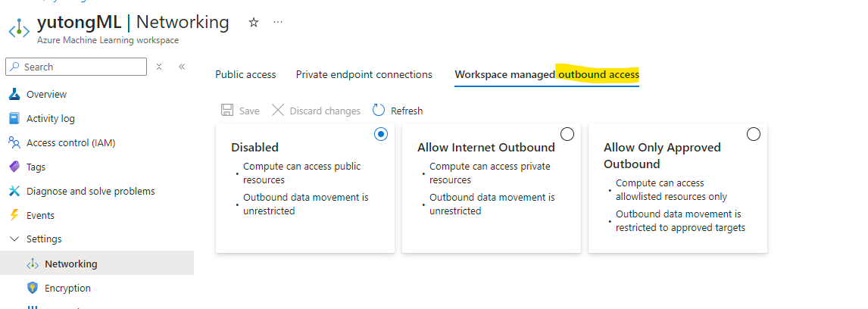Click 'Azure Machine Learning workspace' subtitle
This screenshot has width=868, height=309.
[x=108, y=40]
